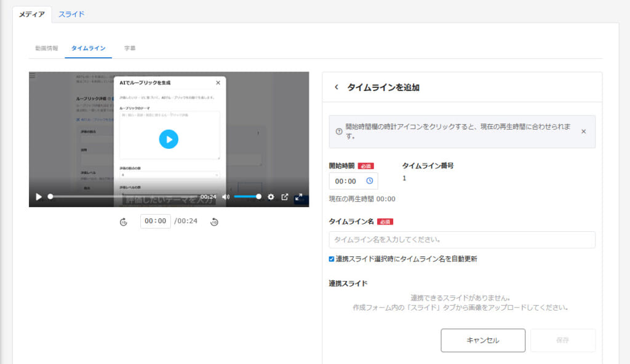Click the タイムライン名 input field

pyautogui.click(x=462, y=239)
